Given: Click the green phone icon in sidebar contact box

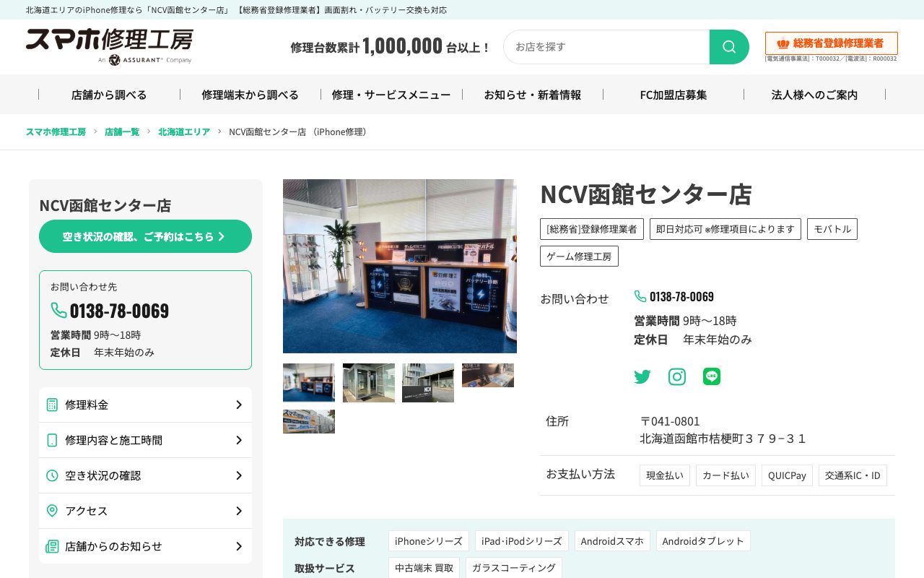Looking at the screenshot, I should coord(58,310).
